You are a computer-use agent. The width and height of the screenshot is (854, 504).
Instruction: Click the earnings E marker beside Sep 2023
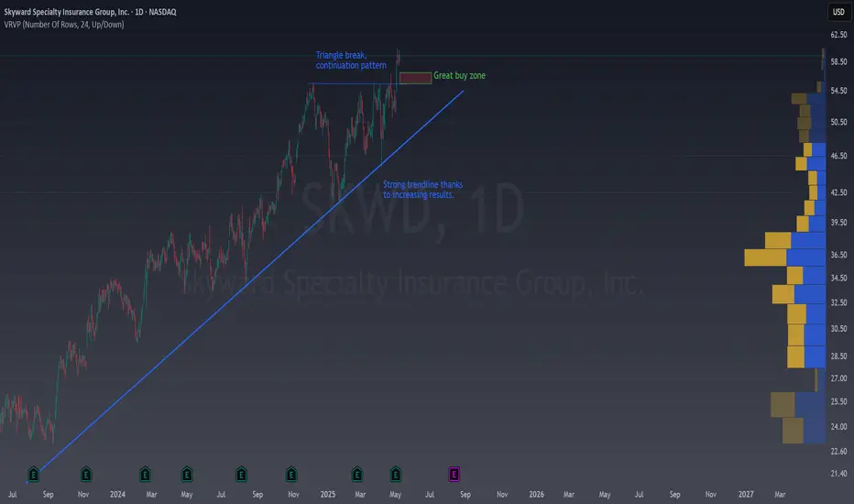click(x=34, y=474)
